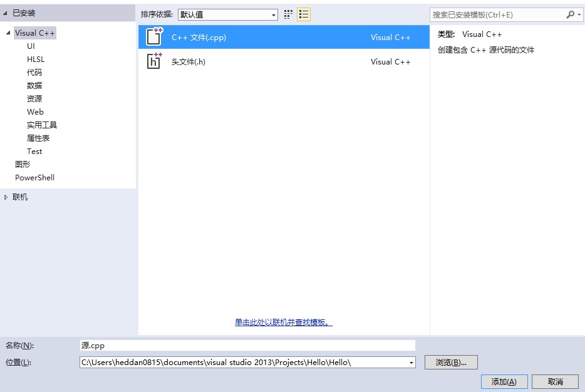Select the 代码 category
The height and width of the screenshot is (392, 585).
pyautogui.click(x=34, y=73)
